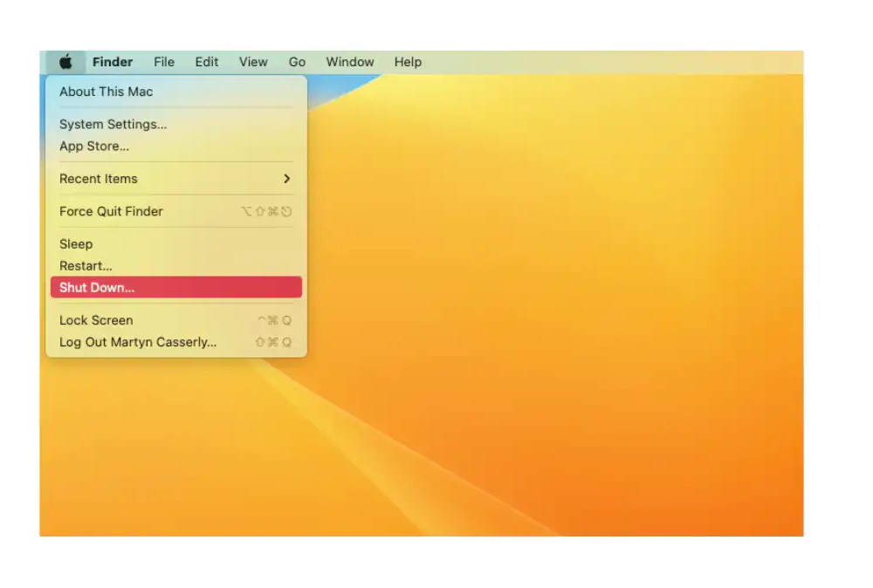Log Out Martyn Casserly

click(176, 342)
